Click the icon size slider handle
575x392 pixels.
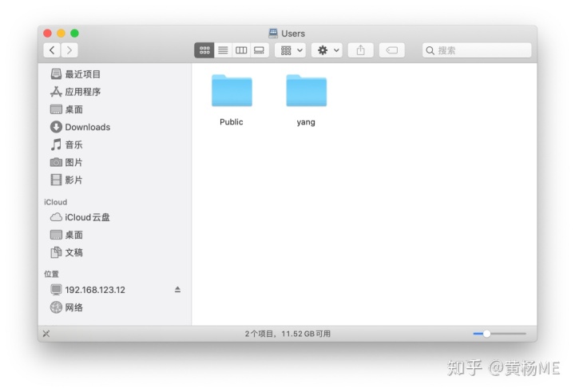tap(486, 334)
